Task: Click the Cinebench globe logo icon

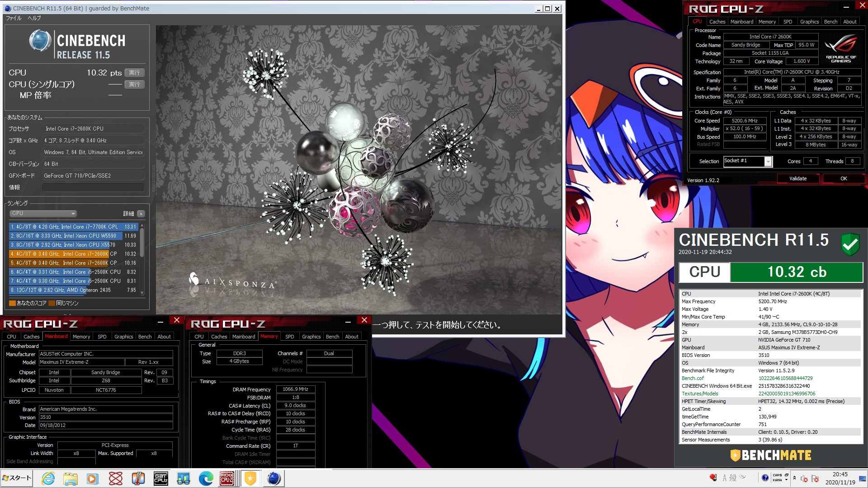Action: 40,41
